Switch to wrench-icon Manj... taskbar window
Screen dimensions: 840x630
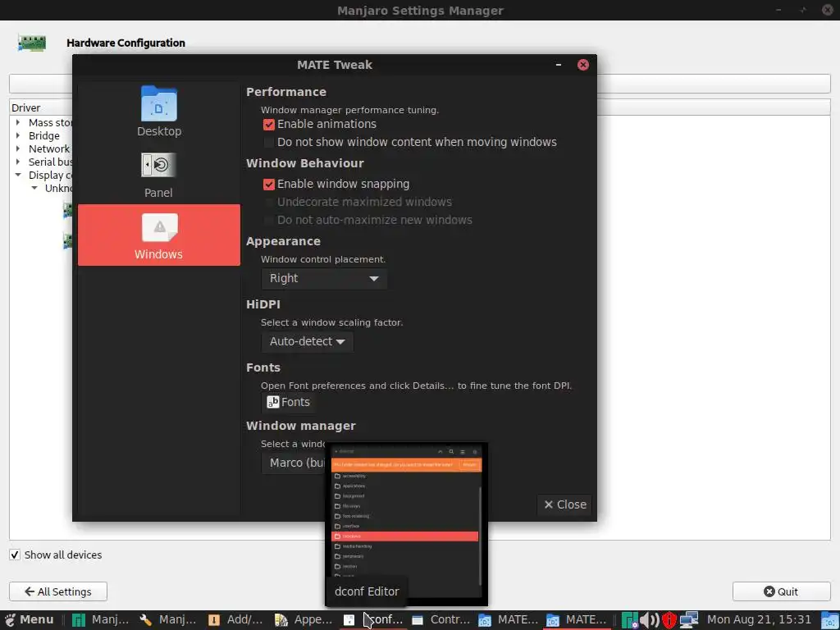[x=167, y=620]
